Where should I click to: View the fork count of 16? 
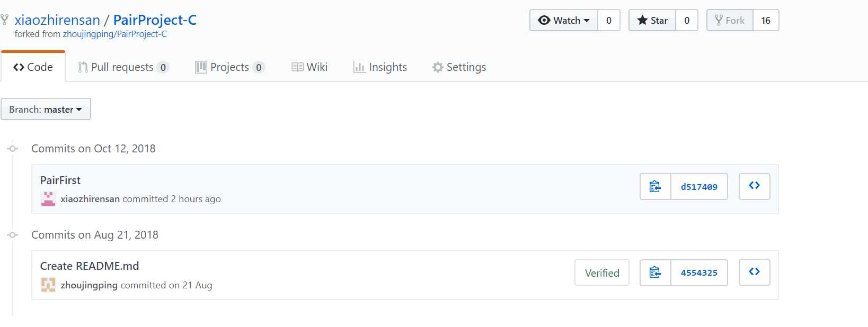(x=766, y=20)
